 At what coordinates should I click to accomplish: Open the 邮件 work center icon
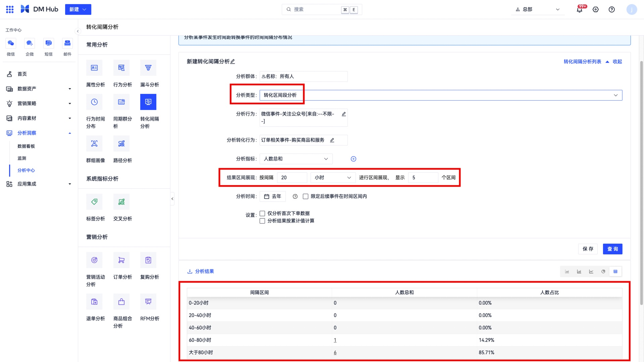click(67, 43)
